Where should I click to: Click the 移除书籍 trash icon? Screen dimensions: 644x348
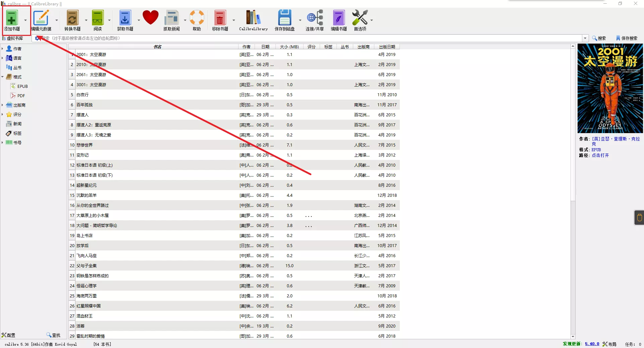[x=220, y=18]
